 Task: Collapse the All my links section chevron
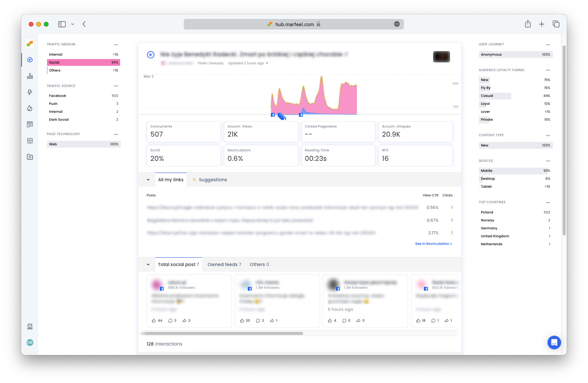click(148, 180)
